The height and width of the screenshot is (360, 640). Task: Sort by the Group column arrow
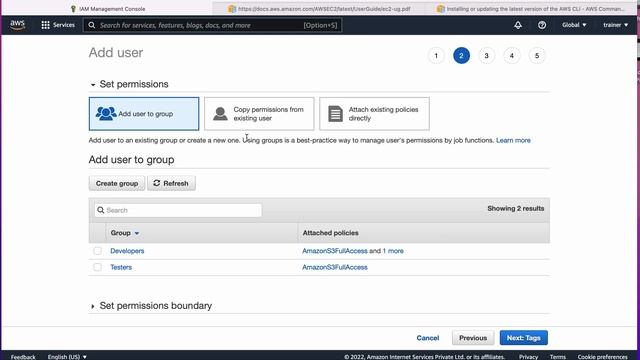coord(137,233)
